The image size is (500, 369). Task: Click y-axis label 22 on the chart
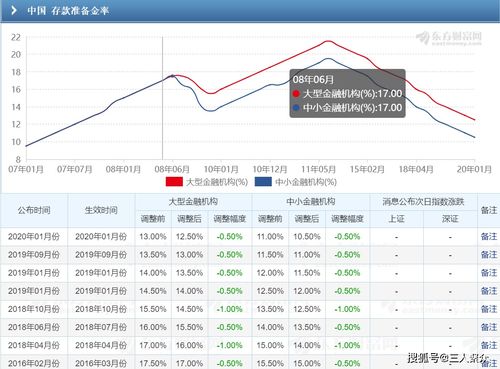pos(16,37)
